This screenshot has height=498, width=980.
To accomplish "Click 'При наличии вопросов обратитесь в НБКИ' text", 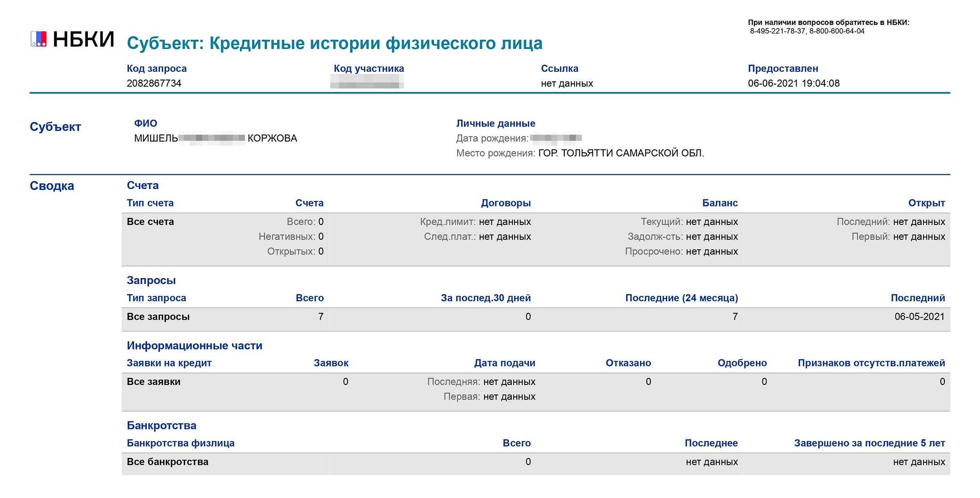I will tap(829, 22).
